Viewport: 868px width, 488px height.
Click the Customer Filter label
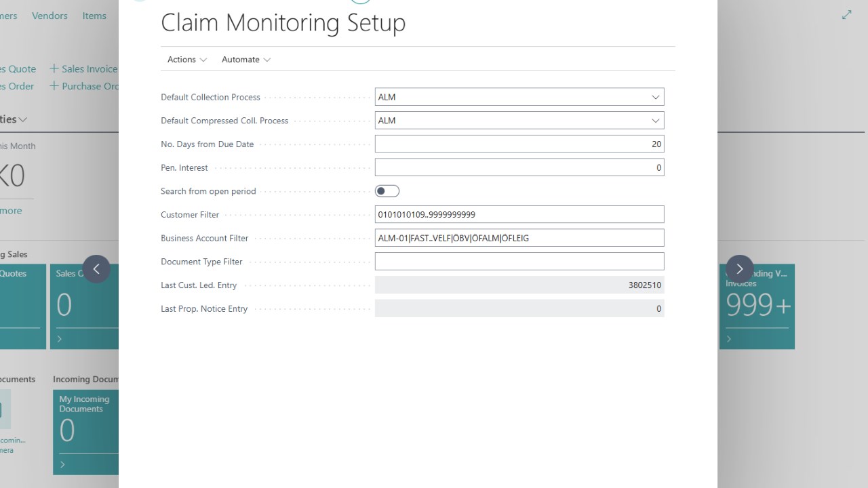tap(190, 214)
